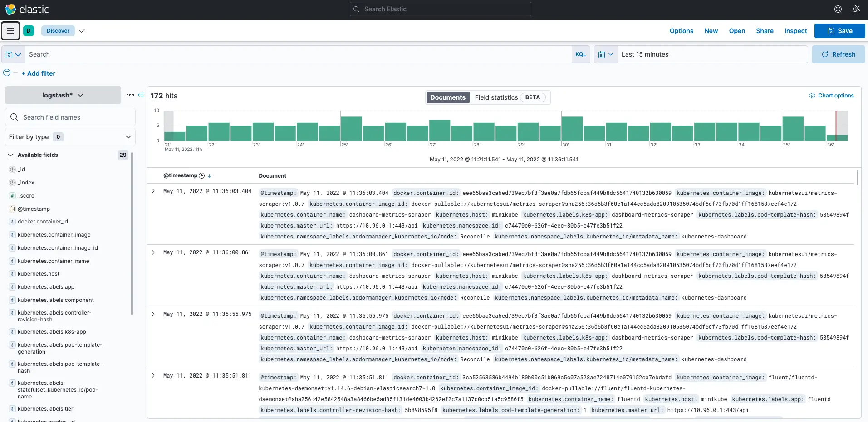Collapse the Available fields section

10,155
